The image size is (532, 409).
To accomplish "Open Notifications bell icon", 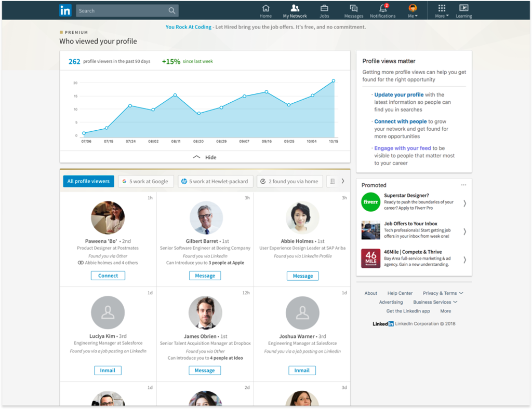I will click(x=383, y=8).
